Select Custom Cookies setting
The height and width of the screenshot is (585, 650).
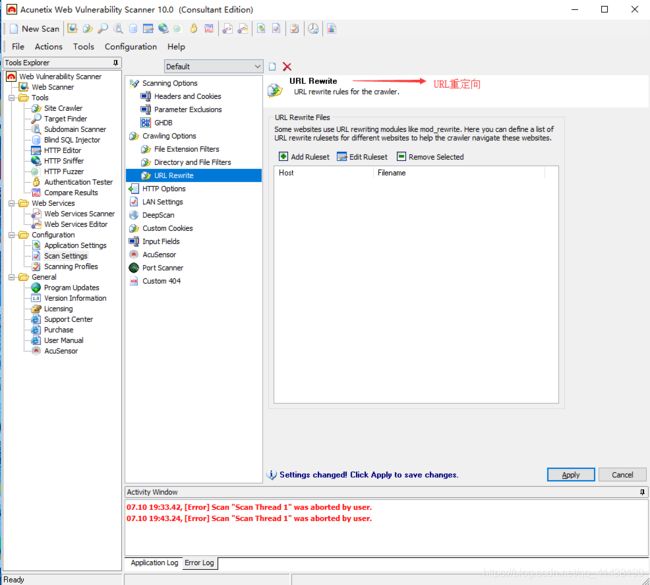(167, 228)
